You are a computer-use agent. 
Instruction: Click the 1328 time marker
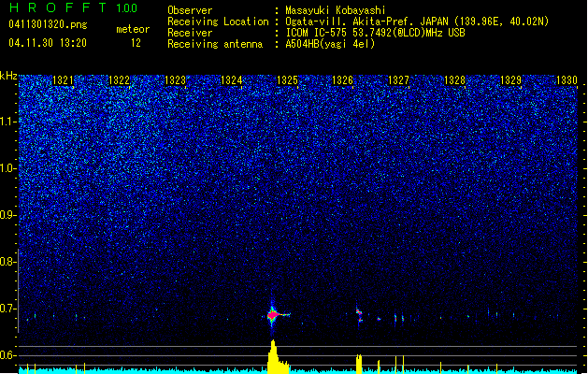455,80
